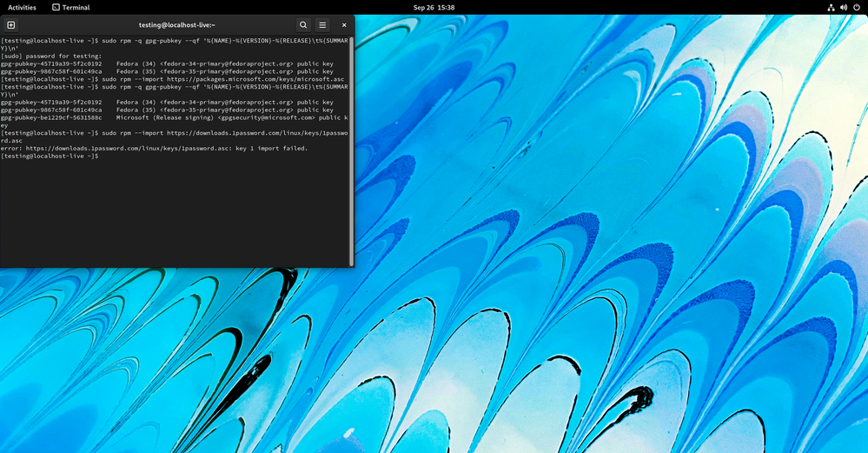Screen dimensions: 868x453
Task: Click the packages.microsoft.com keys URL
Action: 255,79
